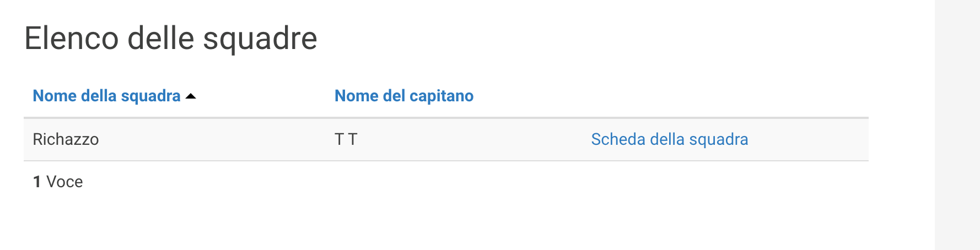Viewport: 980px width, 250px height.
Task: Click the word Voce below table
Action: [64, 182]
